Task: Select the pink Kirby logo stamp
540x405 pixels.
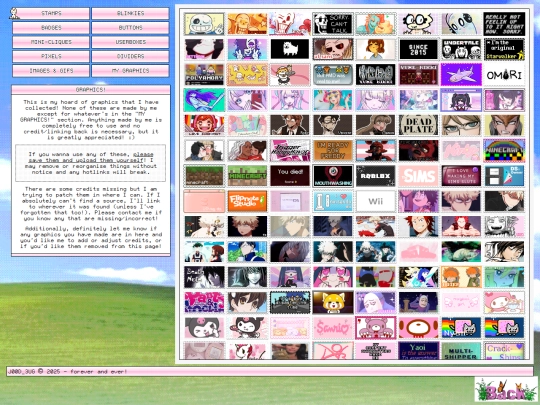Action: tap(461, 150)
